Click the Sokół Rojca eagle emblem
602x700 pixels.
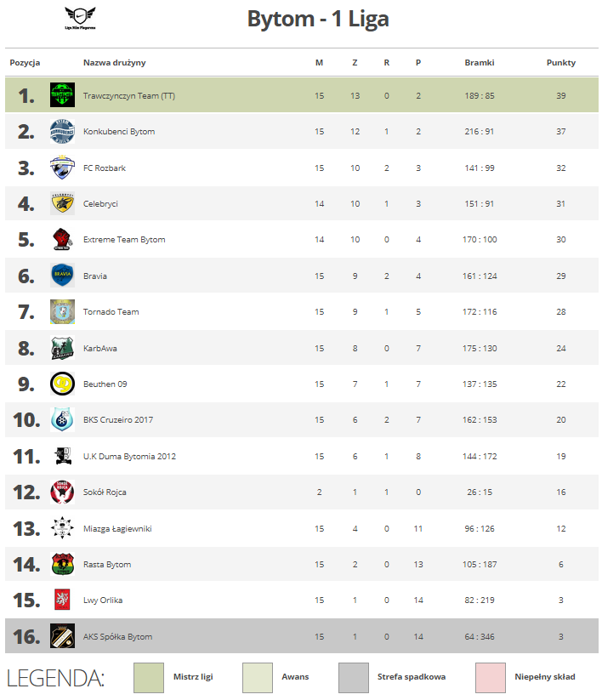[x=62, y=492]
